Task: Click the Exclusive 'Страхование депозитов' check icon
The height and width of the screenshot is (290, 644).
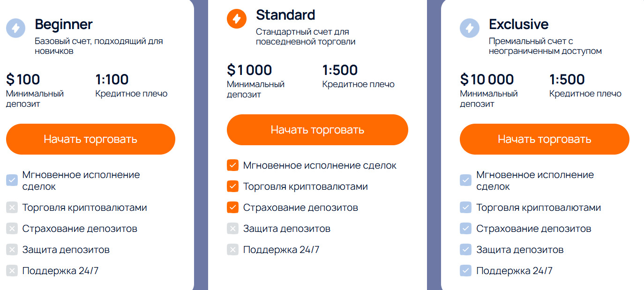Action: coord(465,229)
